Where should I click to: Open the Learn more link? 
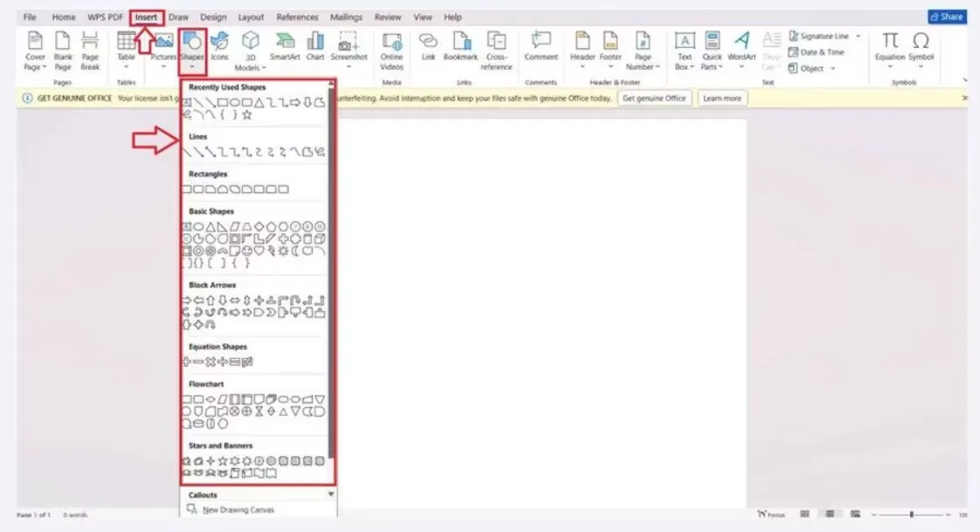pyautogui.click(x=721, y=98)
